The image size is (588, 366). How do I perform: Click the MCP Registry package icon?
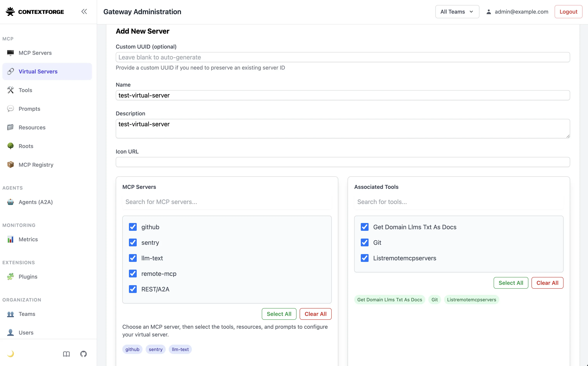coord(10,165)
